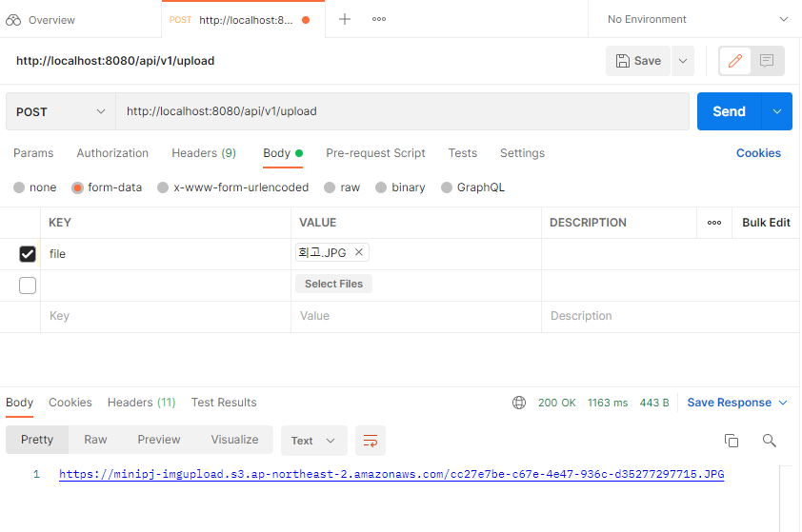This screenshot has width=802, height=532.
Task: Open the response Headers (11) tab
Action: tap(141, 403)
